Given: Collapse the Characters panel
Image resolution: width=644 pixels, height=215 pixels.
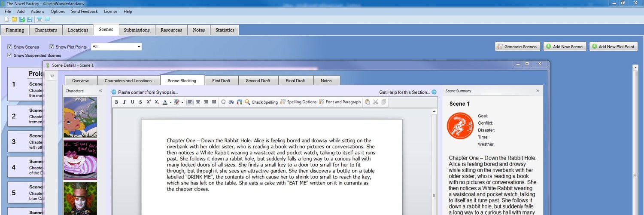Looking at the screenshot, I should [100, 91].
